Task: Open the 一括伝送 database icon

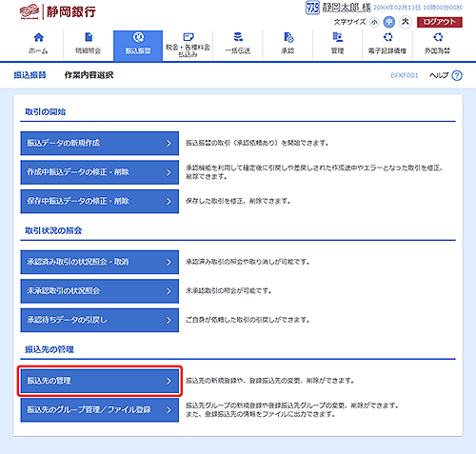Action: tap(238, 37)
